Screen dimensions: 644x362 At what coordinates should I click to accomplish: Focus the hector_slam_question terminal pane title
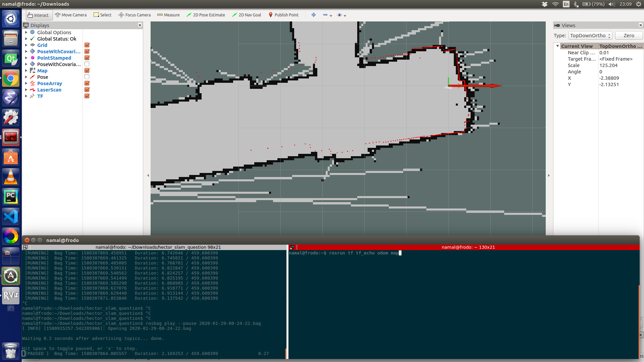click(158, 247)
